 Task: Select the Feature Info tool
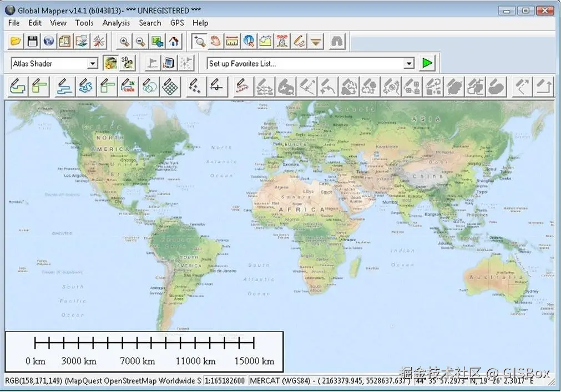[249, 42]
